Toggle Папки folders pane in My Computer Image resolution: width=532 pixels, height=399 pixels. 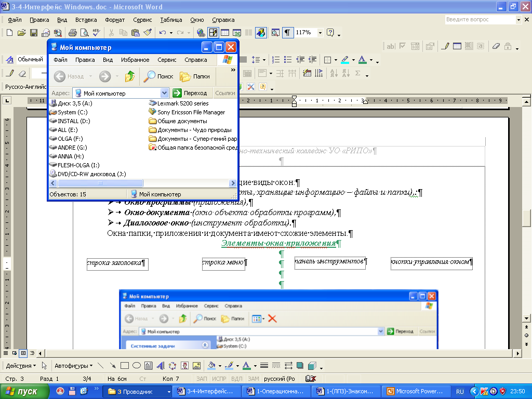195,76
